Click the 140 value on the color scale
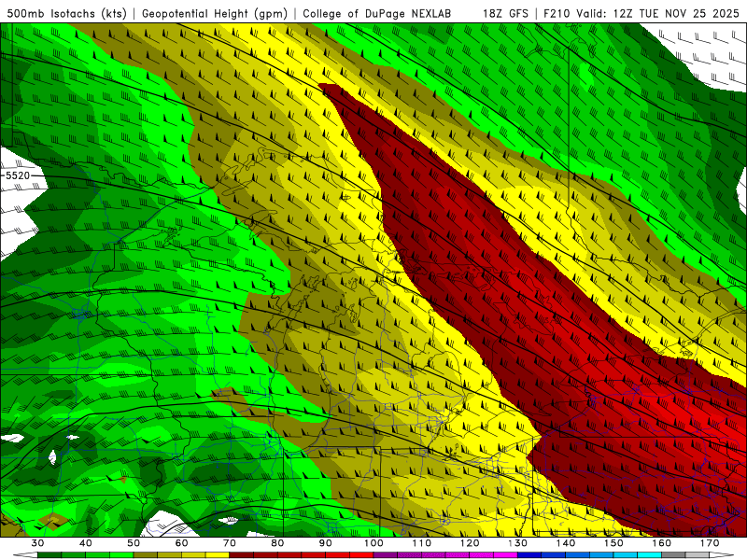The width and height of the screenshot is (747, 560). click(x=566, y=543)
